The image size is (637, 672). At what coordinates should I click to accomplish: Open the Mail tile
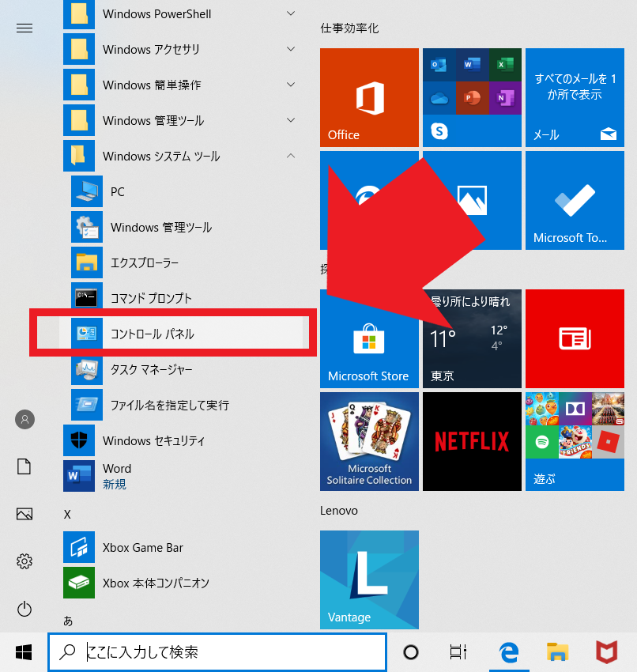point(575,97)
